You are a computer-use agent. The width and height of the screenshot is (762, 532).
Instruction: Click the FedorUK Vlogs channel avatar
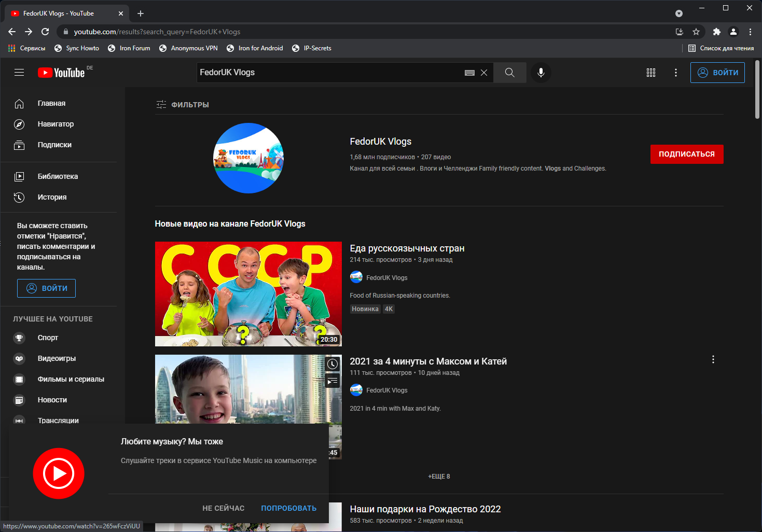click(x=248, y=158)
